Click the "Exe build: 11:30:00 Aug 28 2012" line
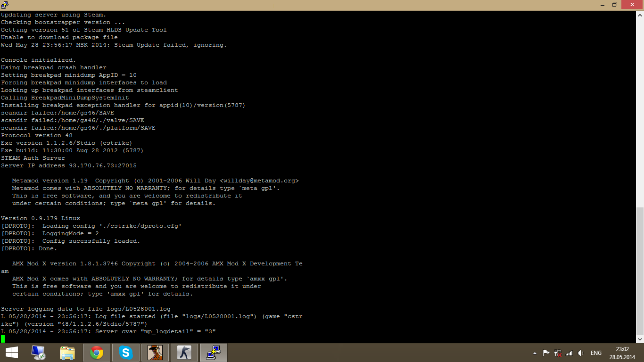This screenshot has height=362, width=644. coord(72,150)
